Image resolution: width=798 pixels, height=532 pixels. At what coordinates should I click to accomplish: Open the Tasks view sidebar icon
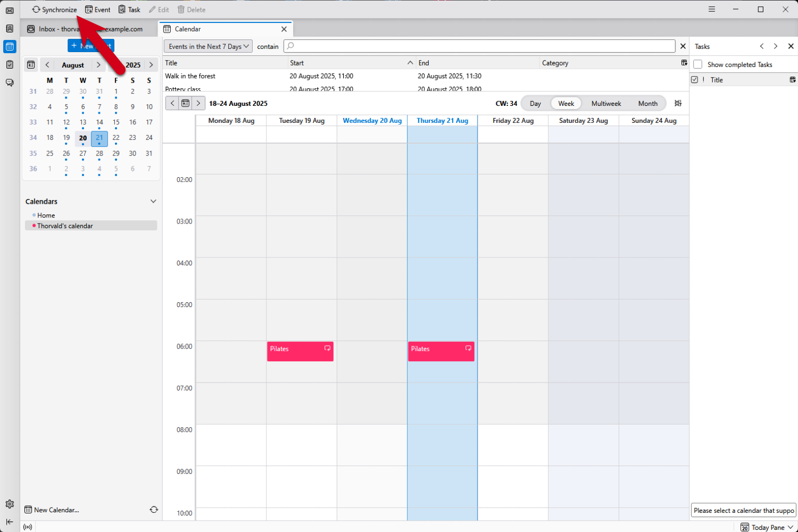[9, 64]
